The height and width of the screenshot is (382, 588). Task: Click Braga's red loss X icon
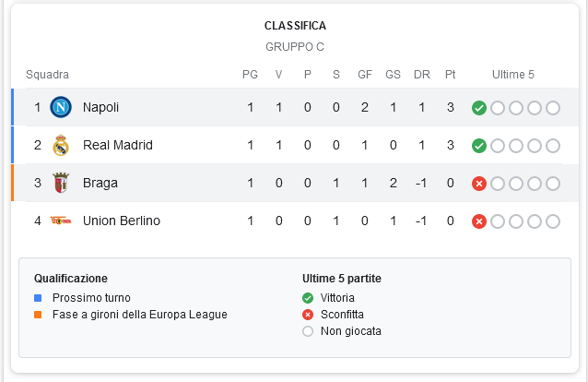coord(479,184)
